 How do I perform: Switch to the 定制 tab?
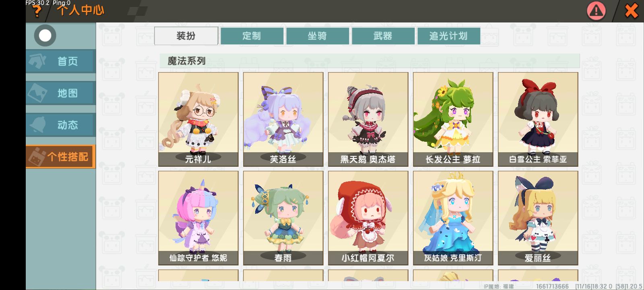pyautogui.click(x=252, y=36)
